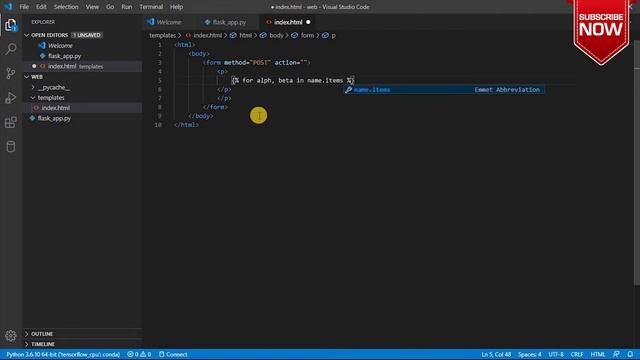This screenshot has height=360, width=640.
Task: Open the Edit menu
Action: (41, 7)
